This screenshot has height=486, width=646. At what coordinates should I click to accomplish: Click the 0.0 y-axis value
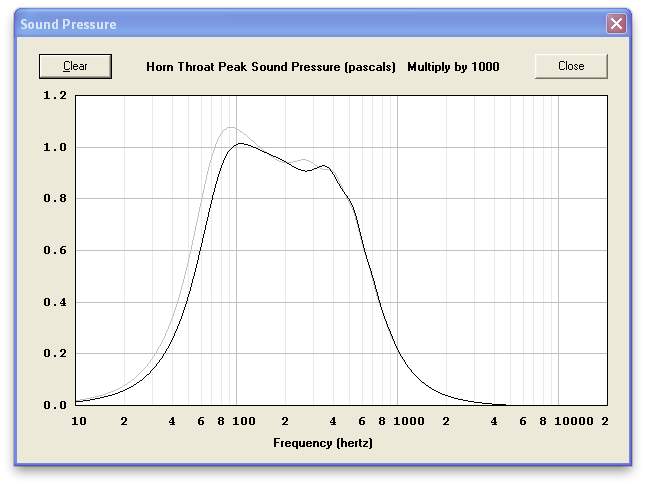tap(55, 405)
